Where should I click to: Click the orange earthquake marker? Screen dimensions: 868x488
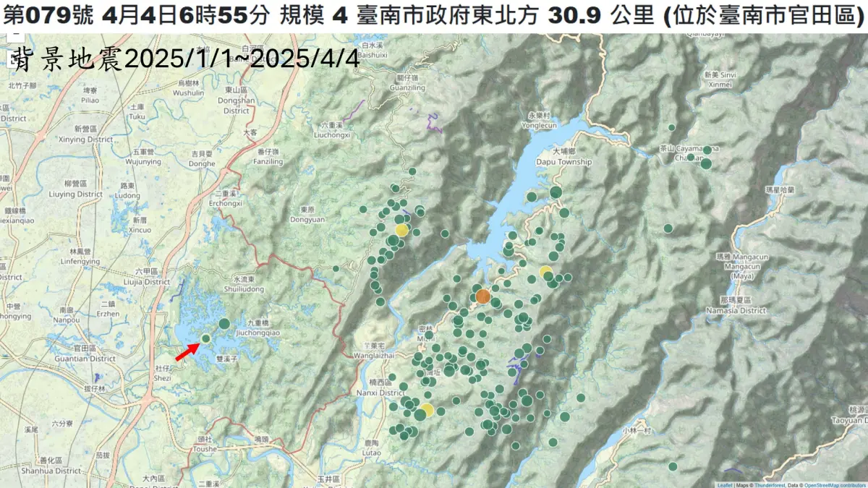point(483,296)
